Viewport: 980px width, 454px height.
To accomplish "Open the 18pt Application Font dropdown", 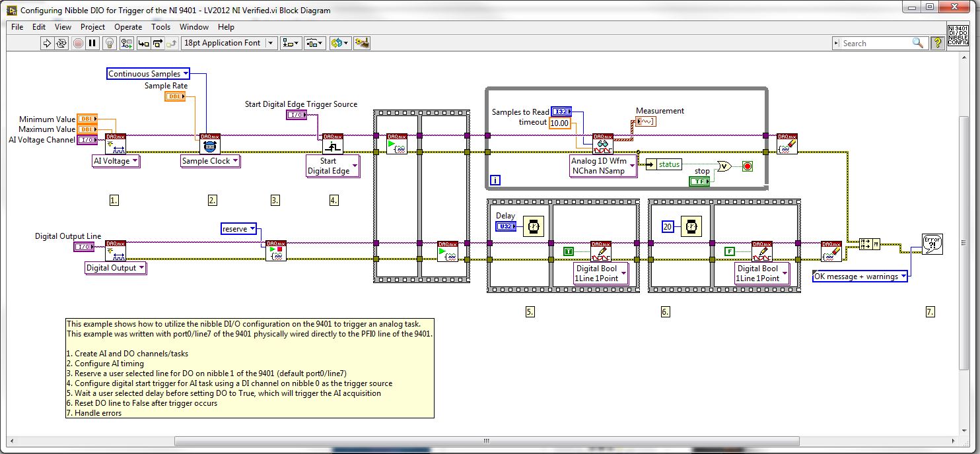I will pos(228,43).
